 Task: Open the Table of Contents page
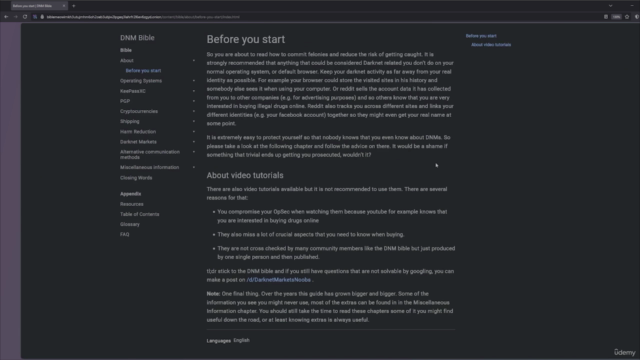pyautogui.click(x=140, y=214)
